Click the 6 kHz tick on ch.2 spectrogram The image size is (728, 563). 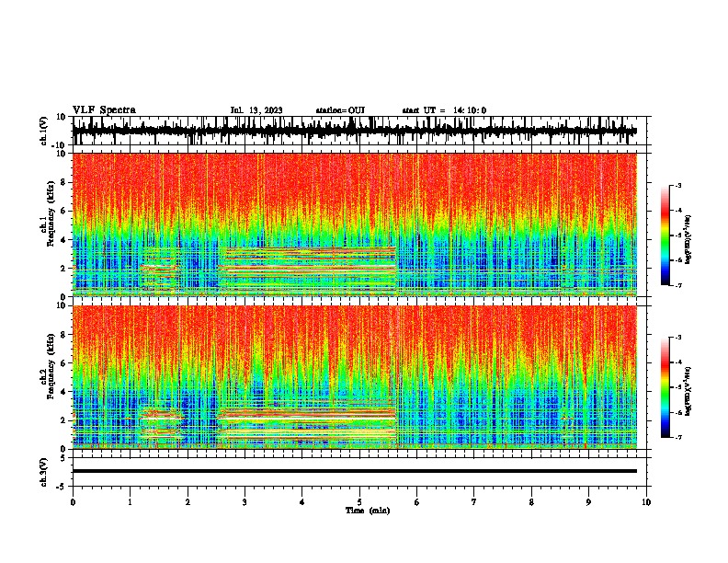click(63, 363)
